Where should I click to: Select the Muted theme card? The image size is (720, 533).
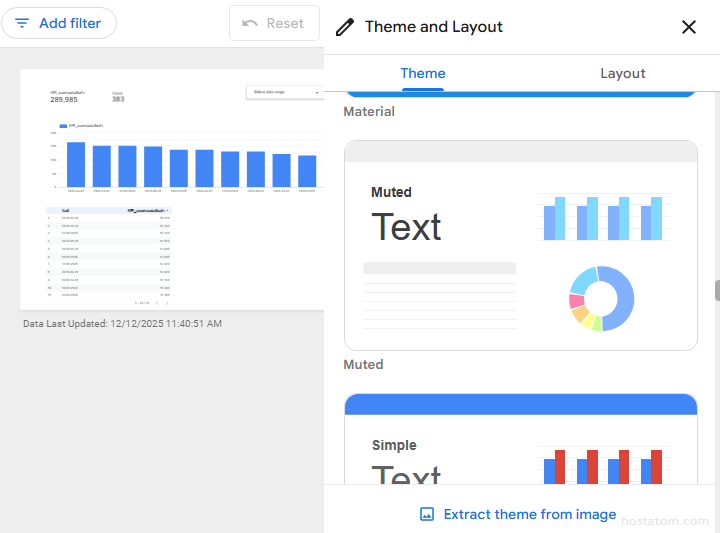pos(520,246)
